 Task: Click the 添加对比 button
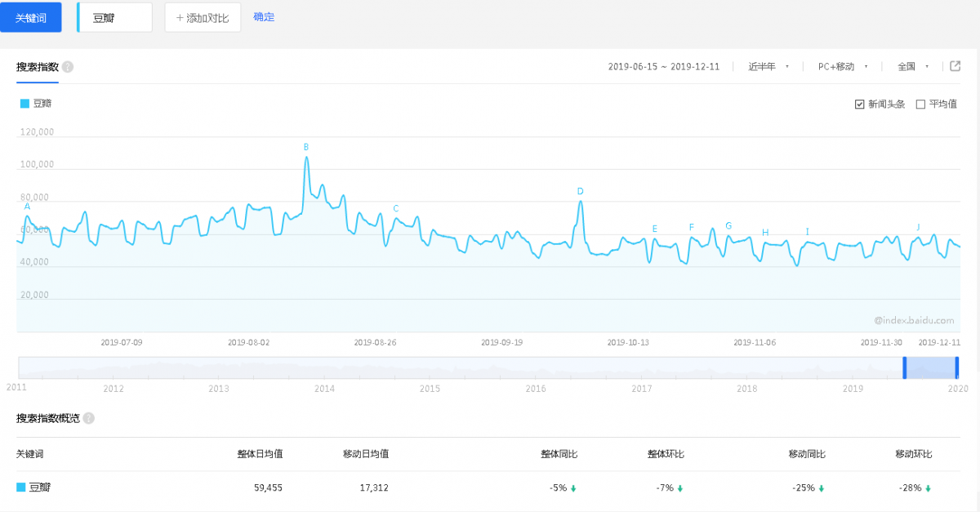tap(203, 17)
